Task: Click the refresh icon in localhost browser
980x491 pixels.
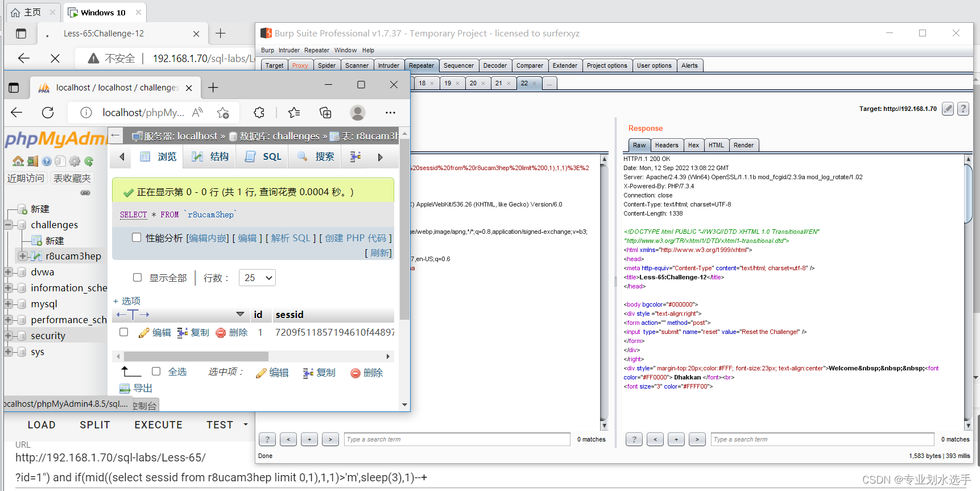Action: point(48,113)
